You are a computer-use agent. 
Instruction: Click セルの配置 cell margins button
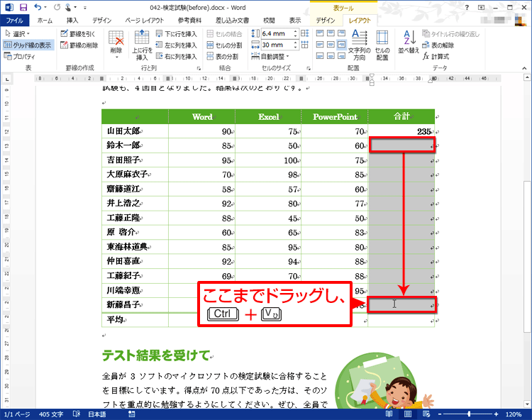tap(382, 45)
